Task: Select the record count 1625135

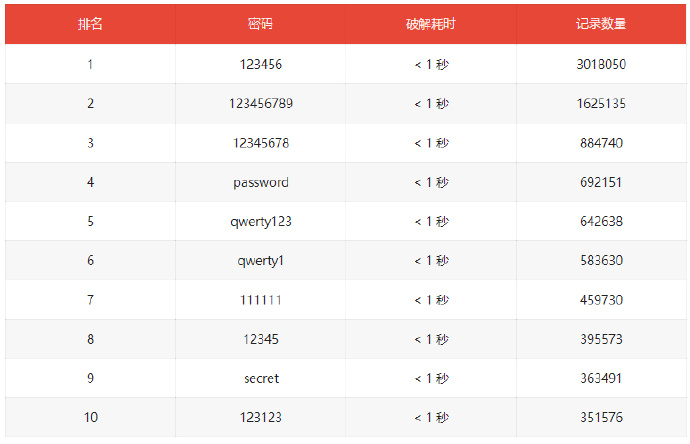Action: pos(601,103)
